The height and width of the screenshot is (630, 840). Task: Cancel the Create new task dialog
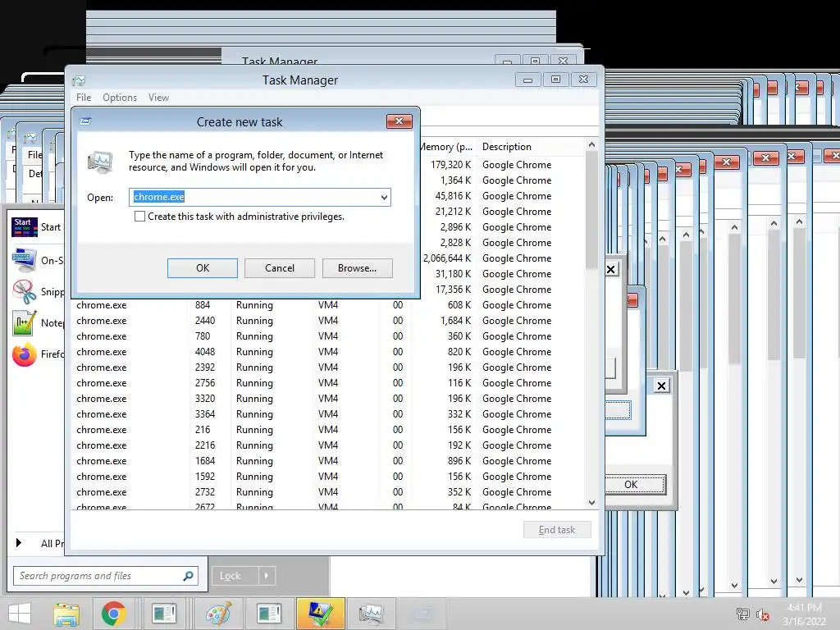279,268
